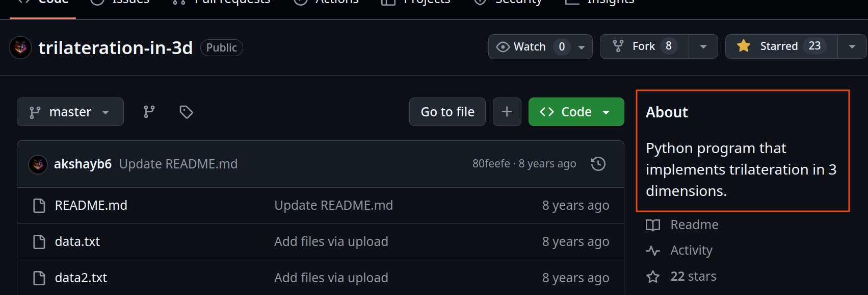
Task: Open the Fork options dropdown arrow
Action: (703, 46)
